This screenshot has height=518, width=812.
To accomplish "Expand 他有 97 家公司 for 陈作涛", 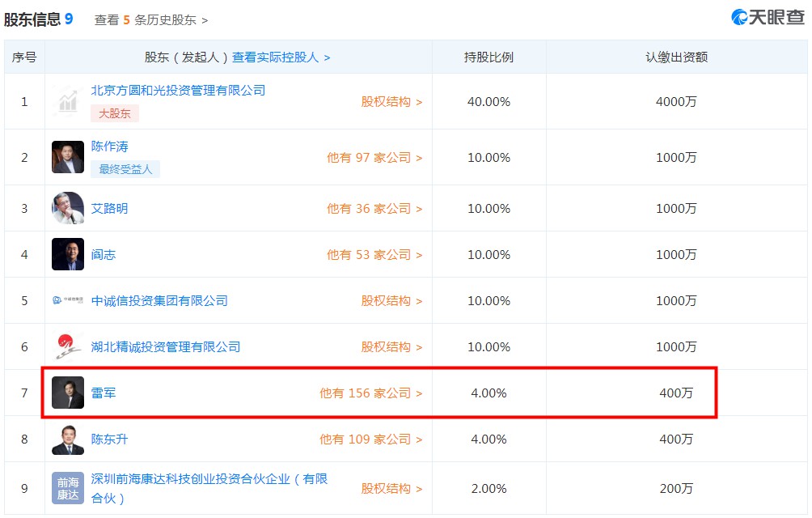I will point(375,158).
